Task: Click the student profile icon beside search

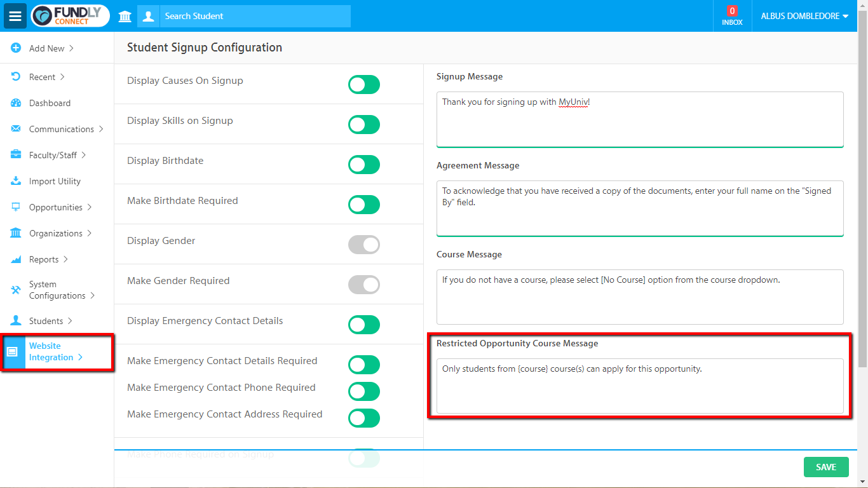Action: pyautogui.click(x=149, y=16)
